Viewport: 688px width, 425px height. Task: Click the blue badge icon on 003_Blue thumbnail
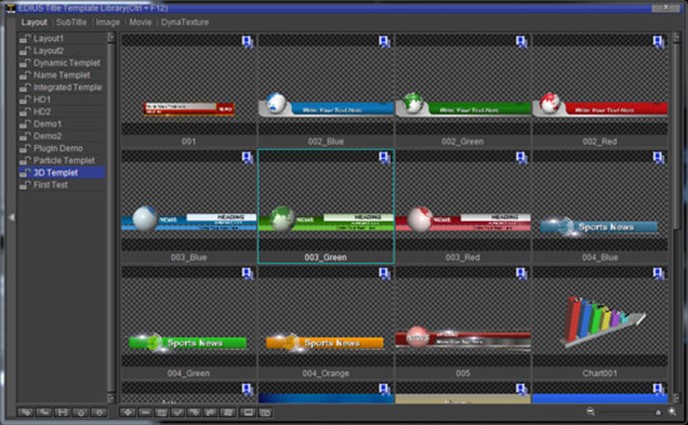pos(247,158)
